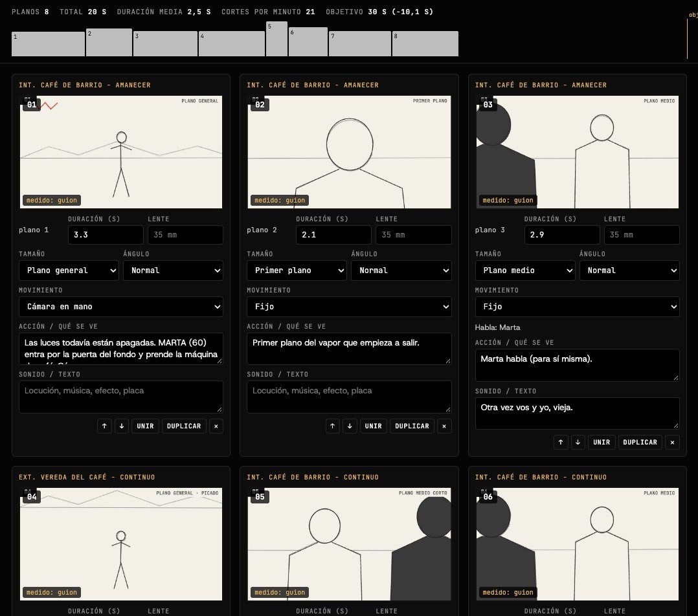Expand Movimiento dropdown for plano 3

(x=578, y=307)
